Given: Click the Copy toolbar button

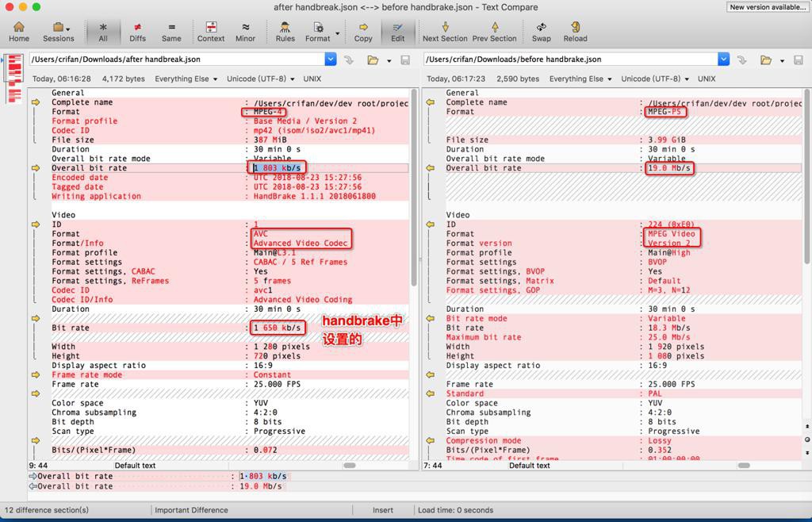Looking at the screenshot, I should pyautogui.click(x=363, y=32).
